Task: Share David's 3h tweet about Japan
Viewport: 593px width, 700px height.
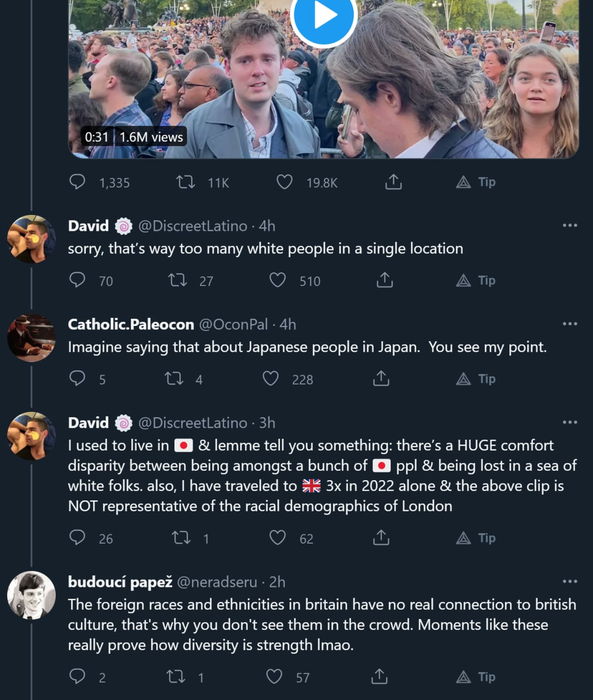Action: [381, 538]
